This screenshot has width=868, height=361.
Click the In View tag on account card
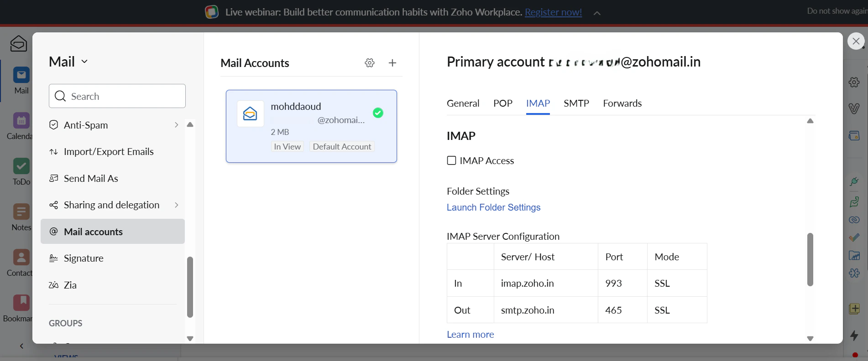click(x=287, y=147)
